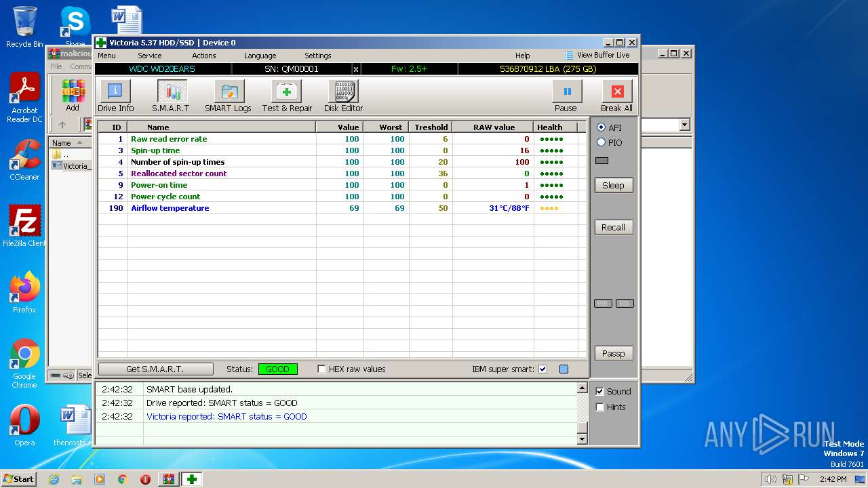Open SMART Logs from the toolbar

click(x=229, y=96)
